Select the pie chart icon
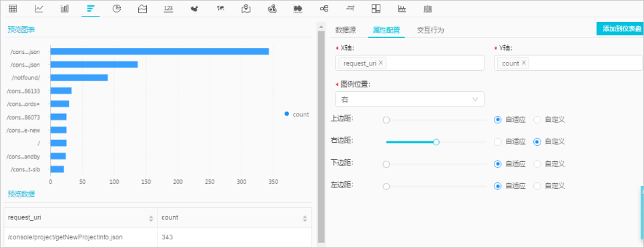This screenshot has height=248, width=644. (117, 9)
